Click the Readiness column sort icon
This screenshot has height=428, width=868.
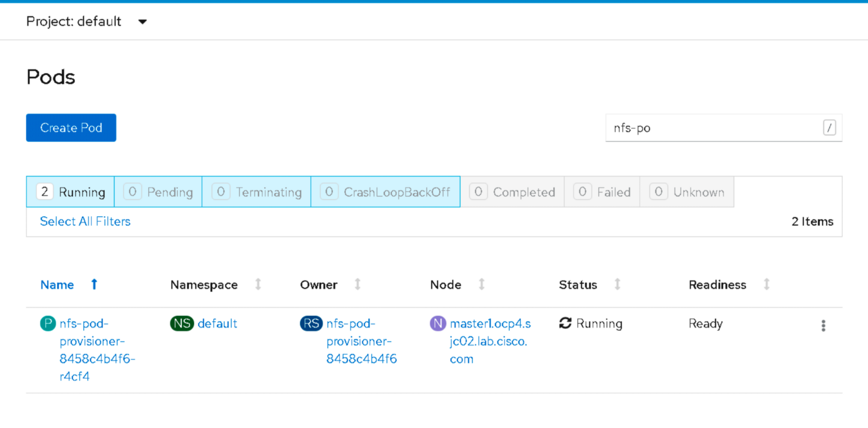[x=766, y=284]
